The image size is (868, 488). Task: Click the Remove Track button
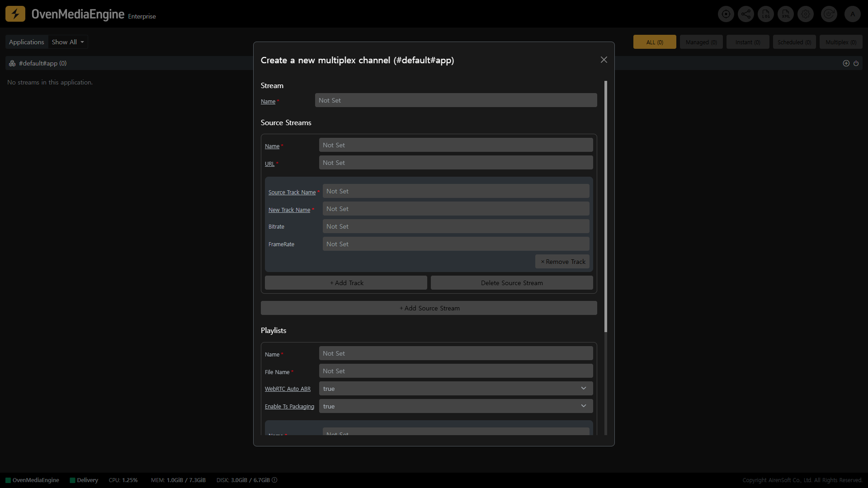point(562,262)
